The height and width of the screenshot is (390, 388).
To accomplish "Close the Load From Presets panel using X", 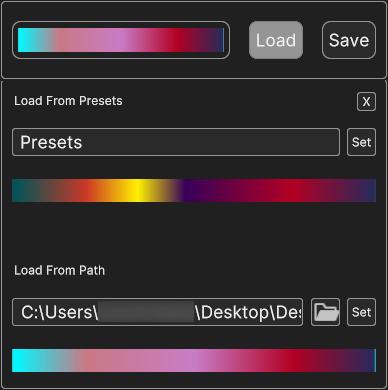I will 366,101.
